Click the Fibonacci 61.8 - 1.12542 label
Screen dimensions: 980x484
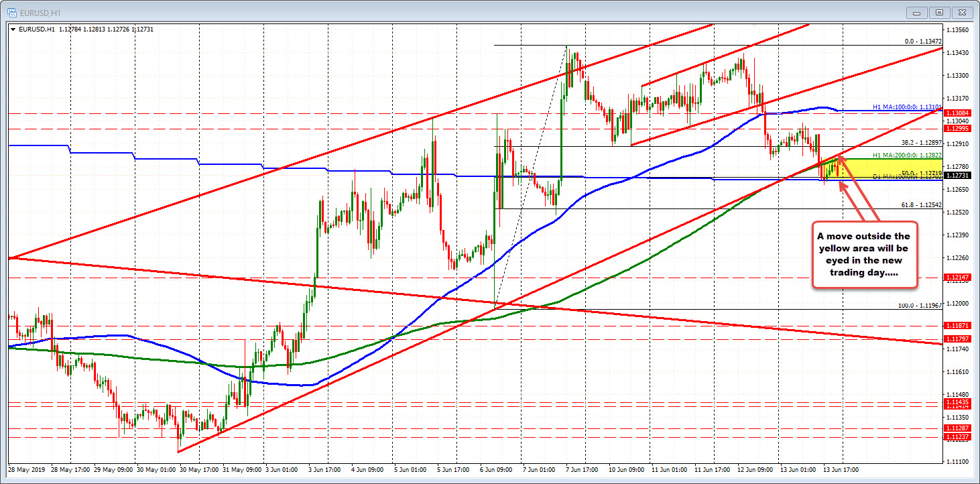pos(921,204)
